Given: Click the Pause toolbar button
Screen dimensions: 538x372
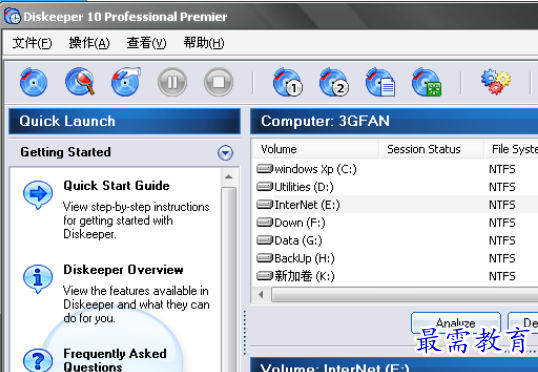Looking at the screenshot, I should 172,82.
